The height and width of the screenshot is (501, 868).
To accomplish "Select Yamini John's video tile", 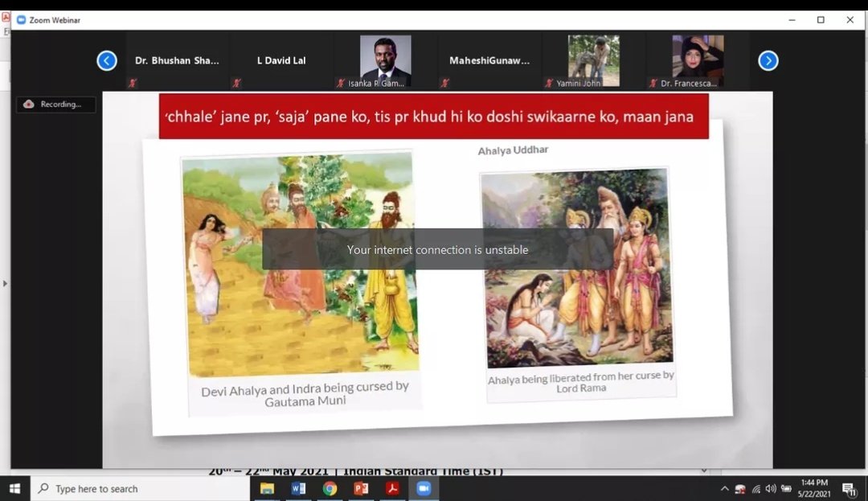I will click(593, 60).
